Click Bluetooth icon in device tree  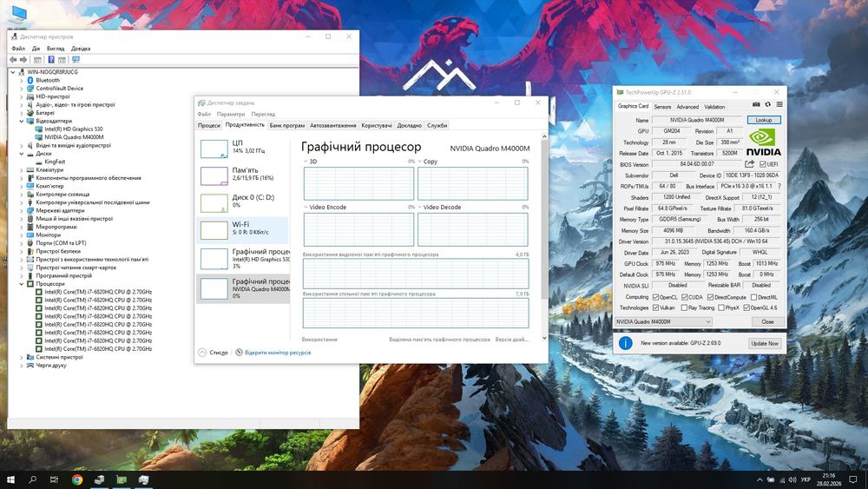point(30,80)
